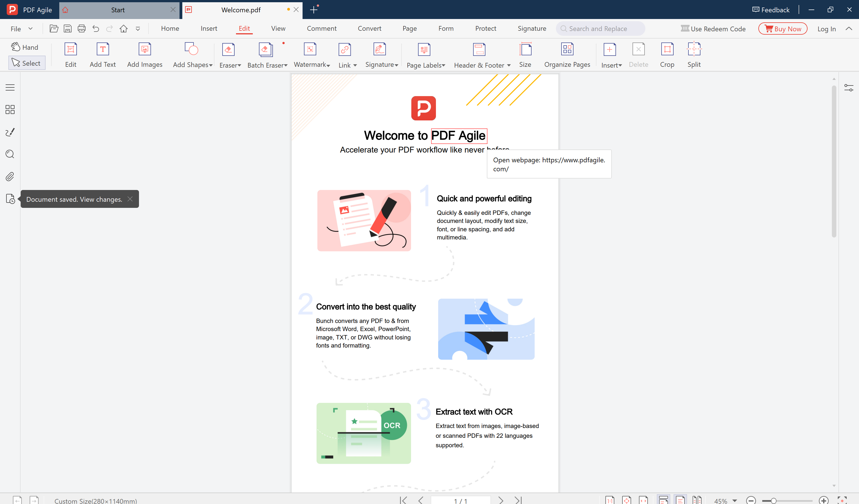
Task: Customize quick access toolbar dropdown arrow
Action: [x=138, y=29]
